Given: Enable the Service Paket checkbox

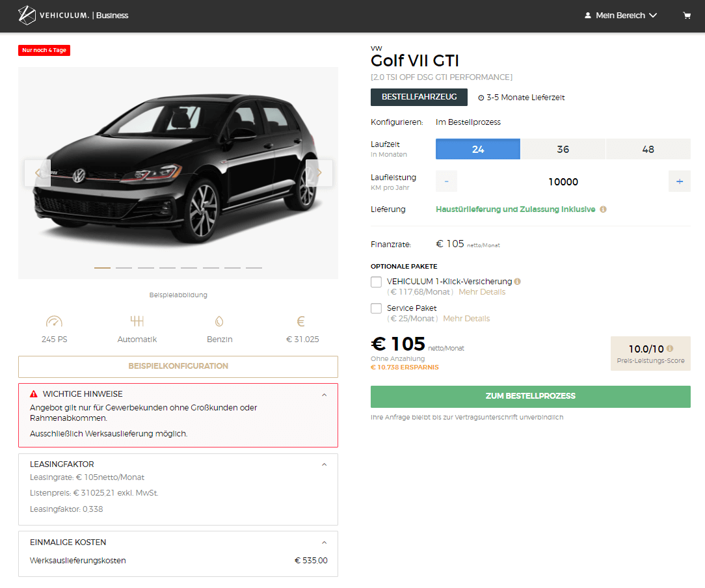Looking at the screenshot, I should coord(376,308).
